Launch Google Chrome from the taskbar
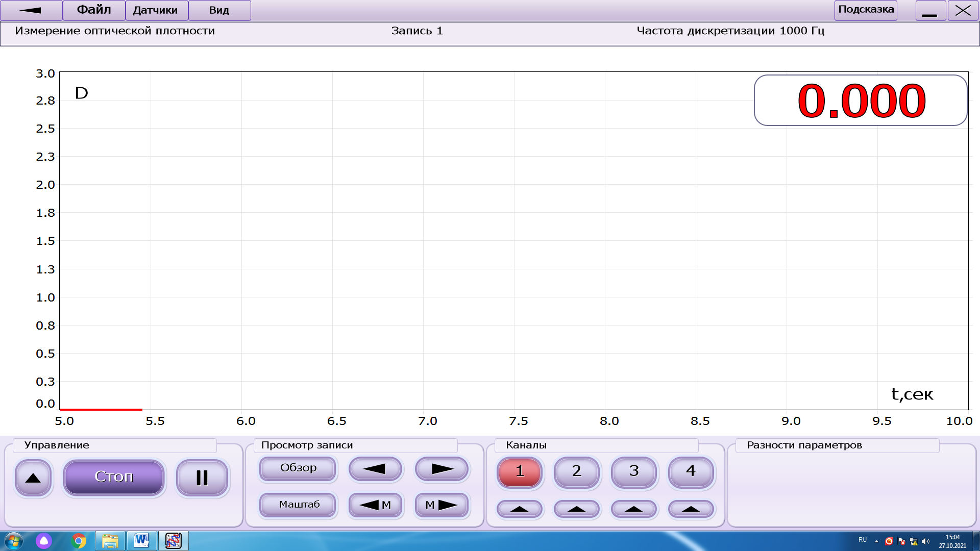Viewport: 980px width, 551px height. pyautogui.click(x=79, y=541)
